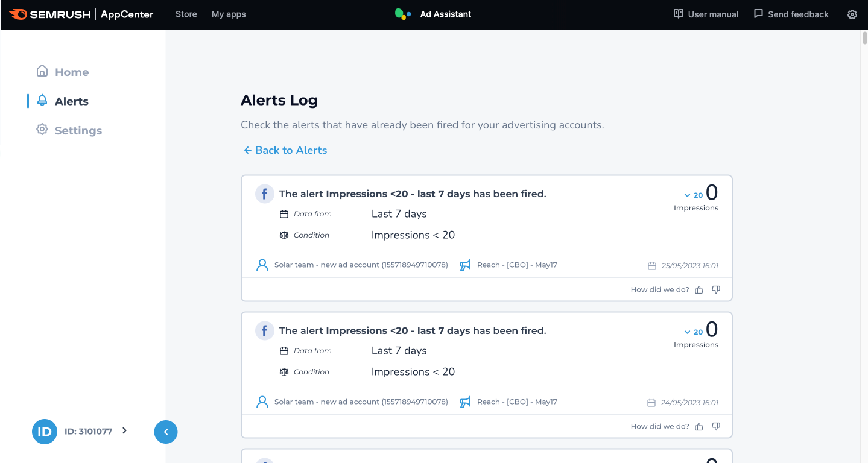Viewport: 868px width, 463px height.
Task: Click scales icon beside 25/05/2023 Condition
Action: pos(284,235)
